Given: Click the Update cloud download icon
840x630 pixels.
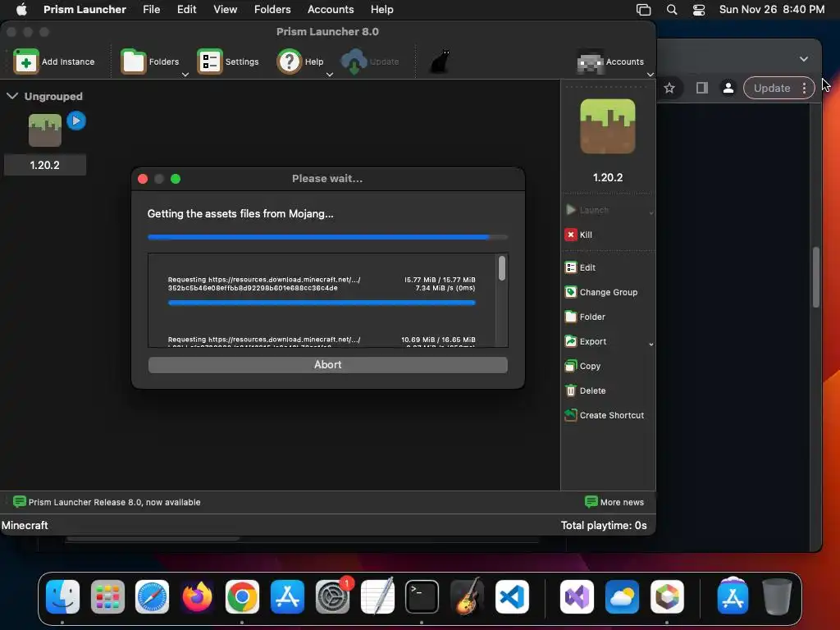Looking at the screenshot, I should click(354, 62).
